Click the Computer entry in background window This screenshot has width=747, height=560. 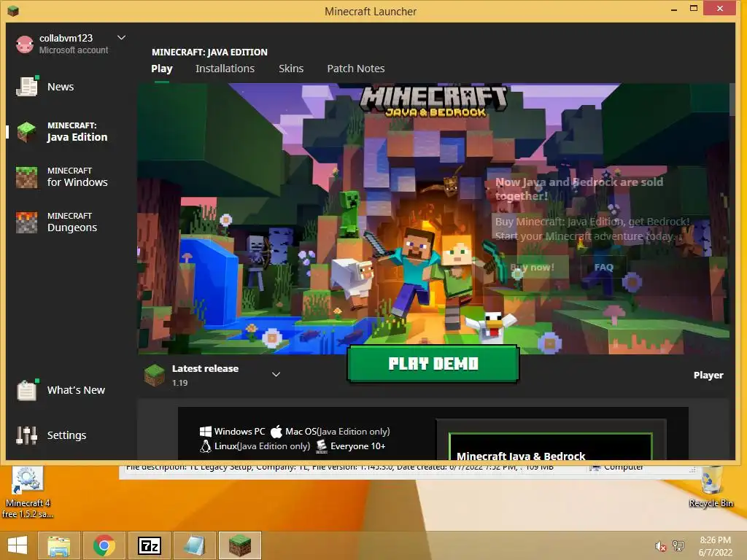coord(617,467)
